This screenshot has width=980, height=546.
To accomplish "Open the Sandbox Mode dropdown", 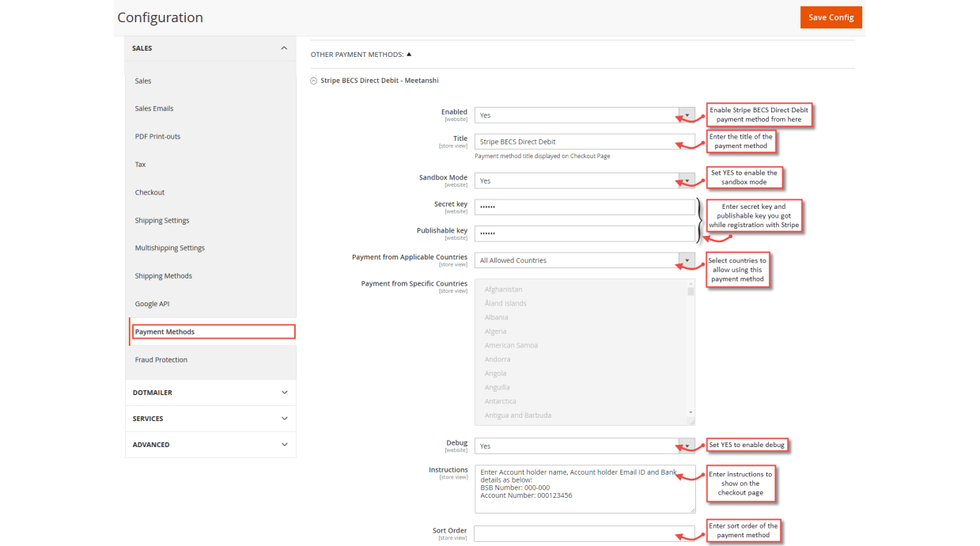I will tap(585, 180).
